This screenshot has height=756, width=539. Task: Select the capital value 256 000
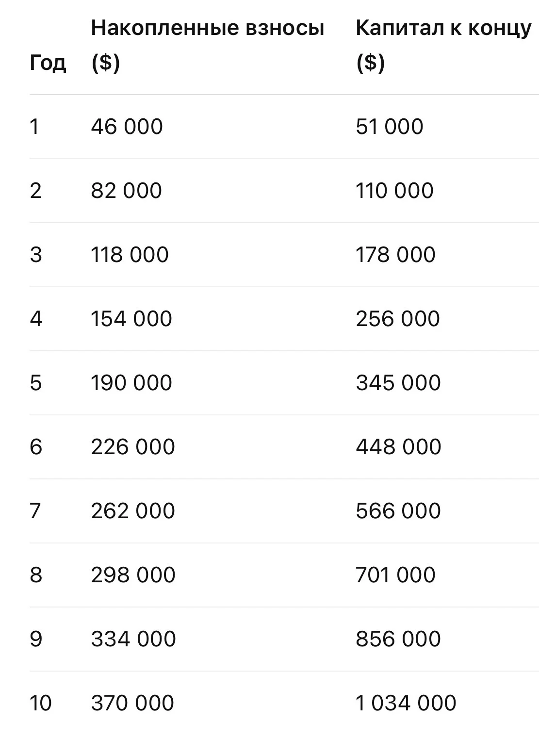tap(398, 319)
